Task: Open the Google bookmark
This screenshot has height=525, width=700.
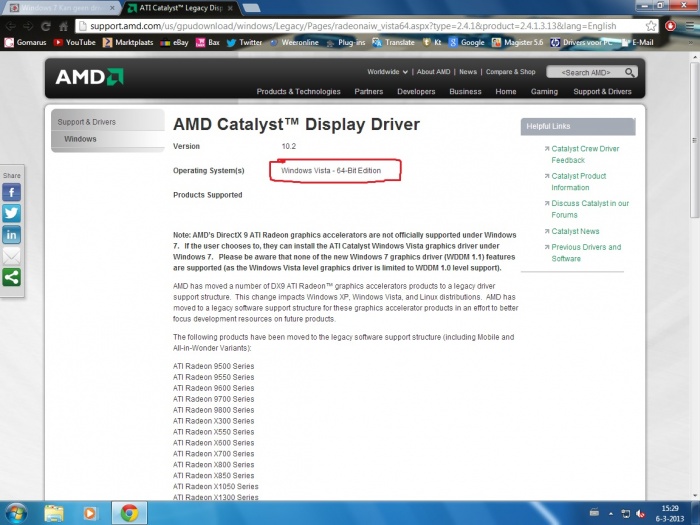Action: click(x=467, y=42)
